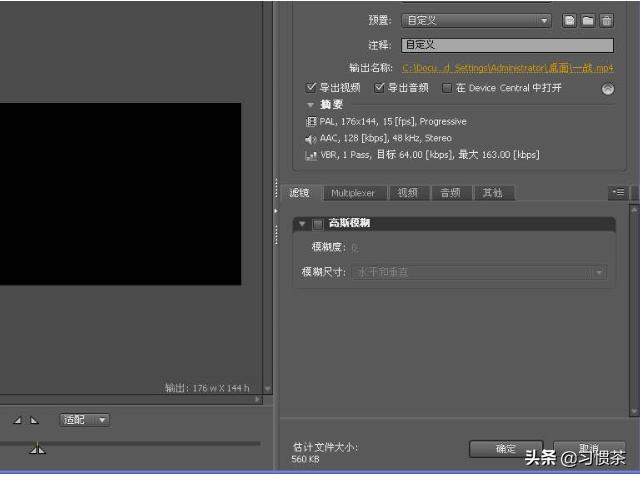Enable the 高斯模糊 filter checkbox
This screenshot has width=640, height=480.
(x=318, y=224)
